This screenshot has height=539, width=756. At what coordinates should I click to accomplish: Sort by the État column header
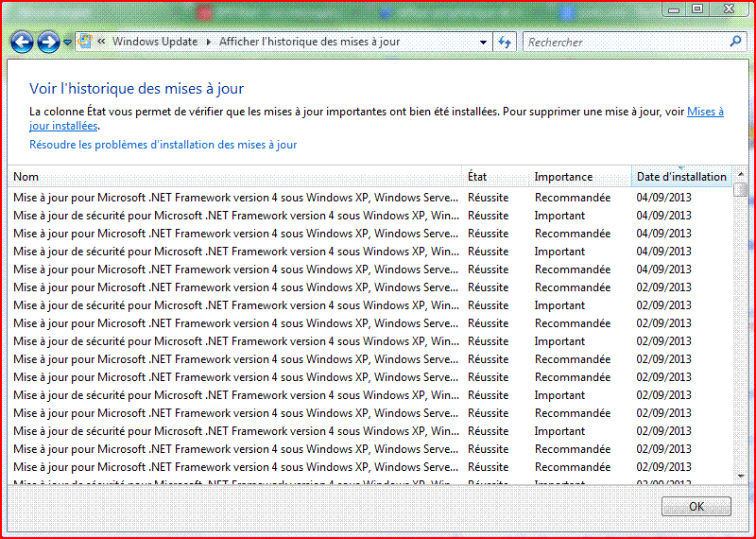495,177
